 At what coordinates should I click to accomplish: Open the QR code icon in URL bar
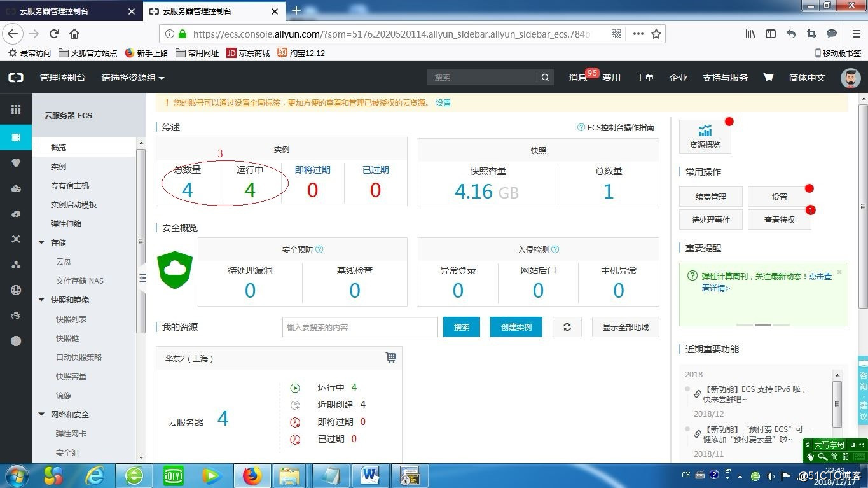616,34
